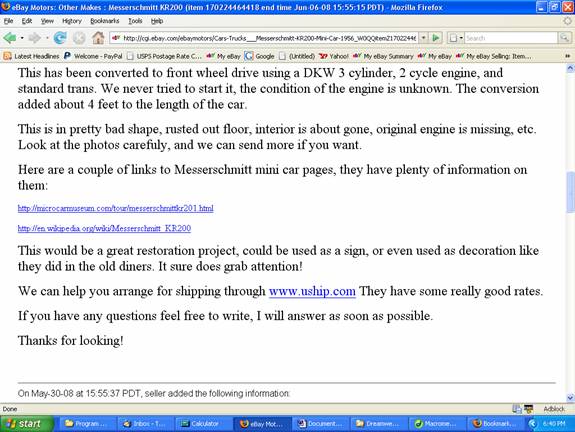Go back with the green Back arrow
575x432 pixels.
(x=10, y=38)
